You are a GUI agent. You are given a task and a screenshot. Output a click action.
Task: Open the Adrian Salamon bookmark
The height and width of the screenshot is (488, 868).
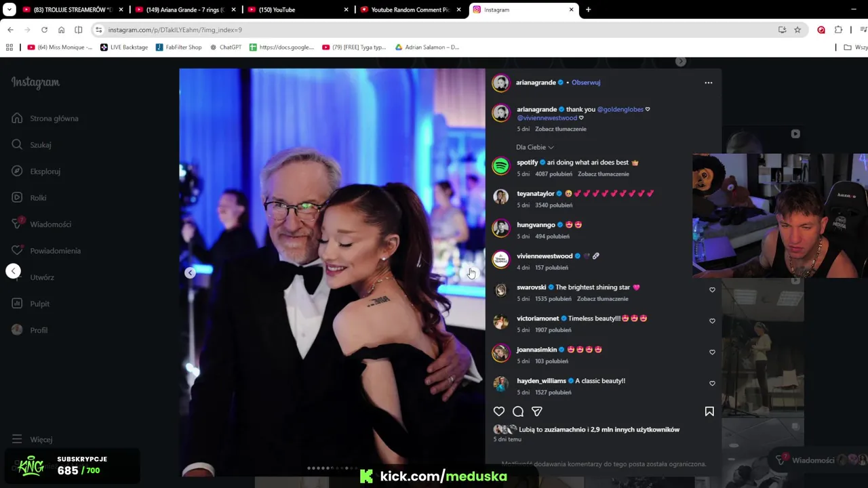click(x=427, y=47)
